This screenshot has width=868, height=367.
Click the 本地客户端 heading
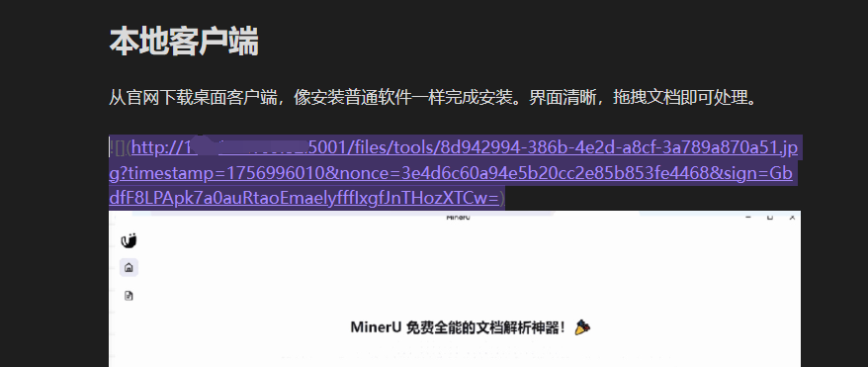(x=184, y=43)
